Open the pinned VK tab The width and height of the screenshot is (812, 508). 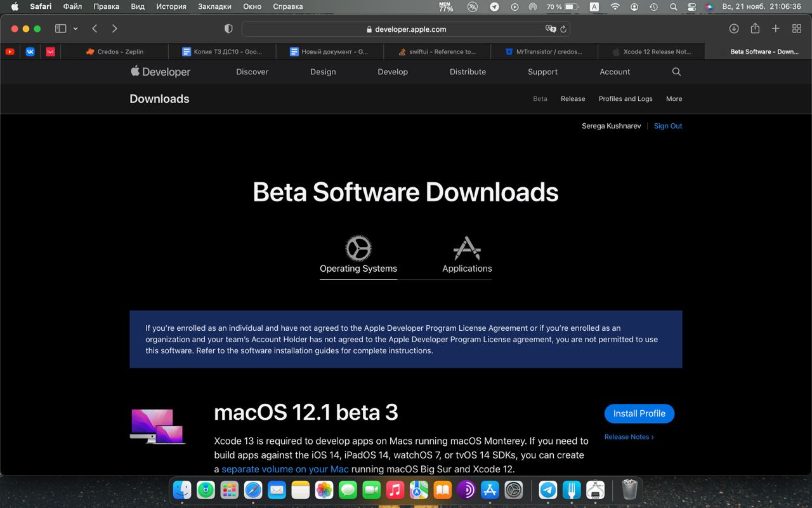30,51
